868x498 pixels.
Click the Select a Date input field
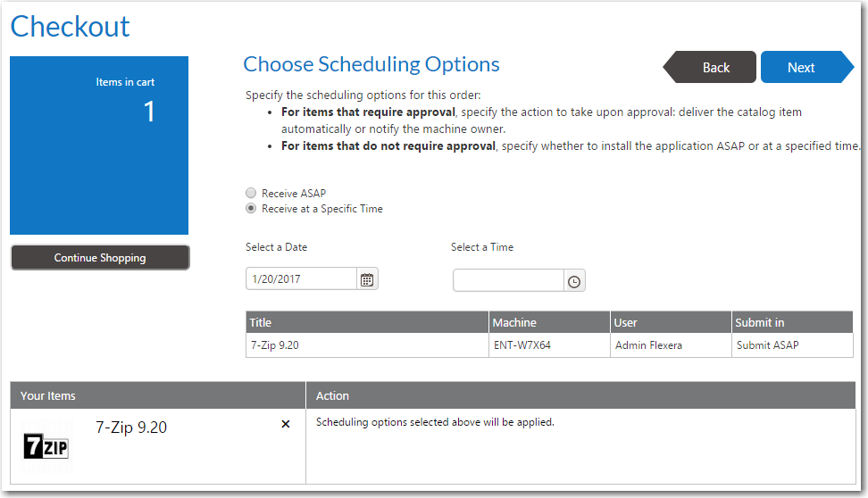tap(301, 279)
